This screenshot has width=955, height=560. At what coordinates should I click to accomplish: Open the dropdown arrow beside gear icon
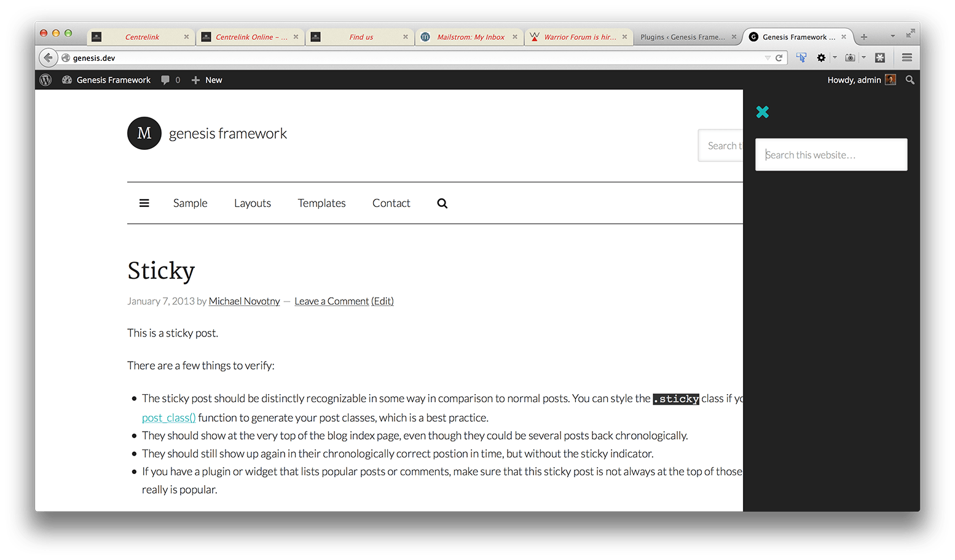click(835, 57)
